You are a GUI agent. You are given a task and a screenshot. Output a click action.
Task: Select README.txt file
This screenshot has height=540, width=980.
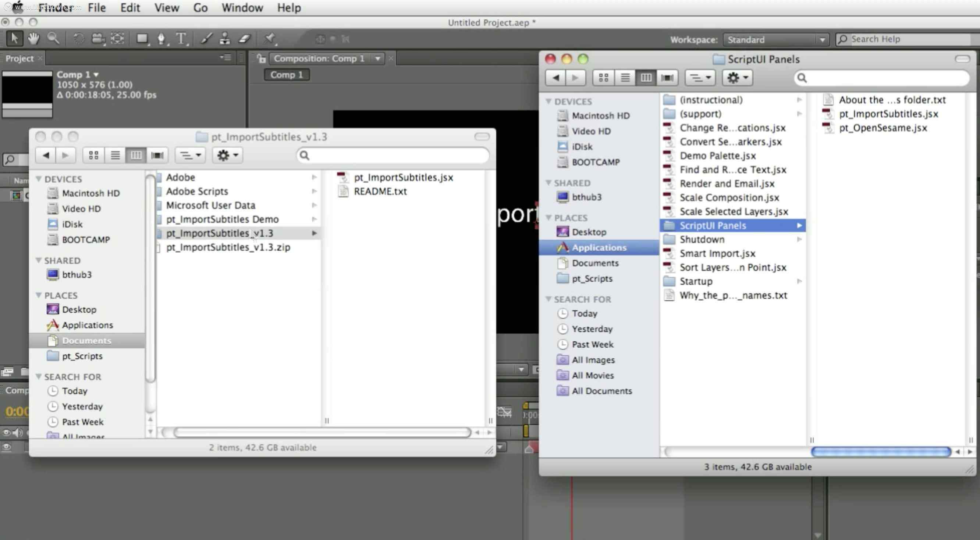click(x=373, y=191)
